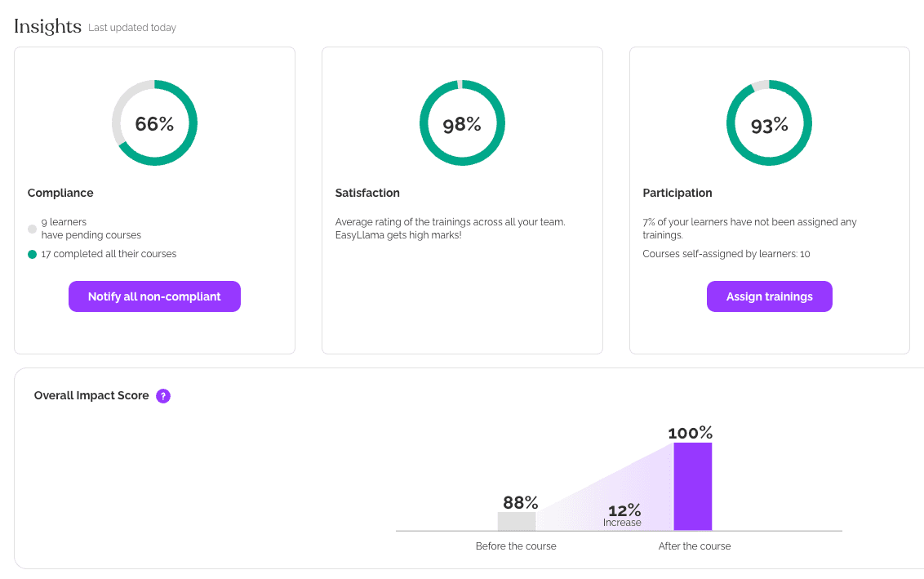Click the Before the course axis label
This screenshot has width=924, height=579.
516,546
